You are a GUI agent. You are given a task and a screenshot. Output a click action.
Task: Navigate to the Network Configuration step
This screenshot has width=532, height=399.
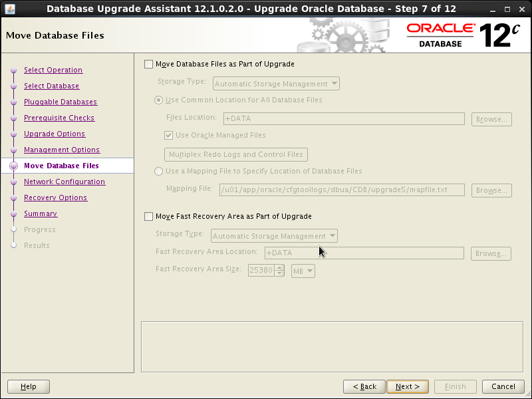(x=64, y=182)
